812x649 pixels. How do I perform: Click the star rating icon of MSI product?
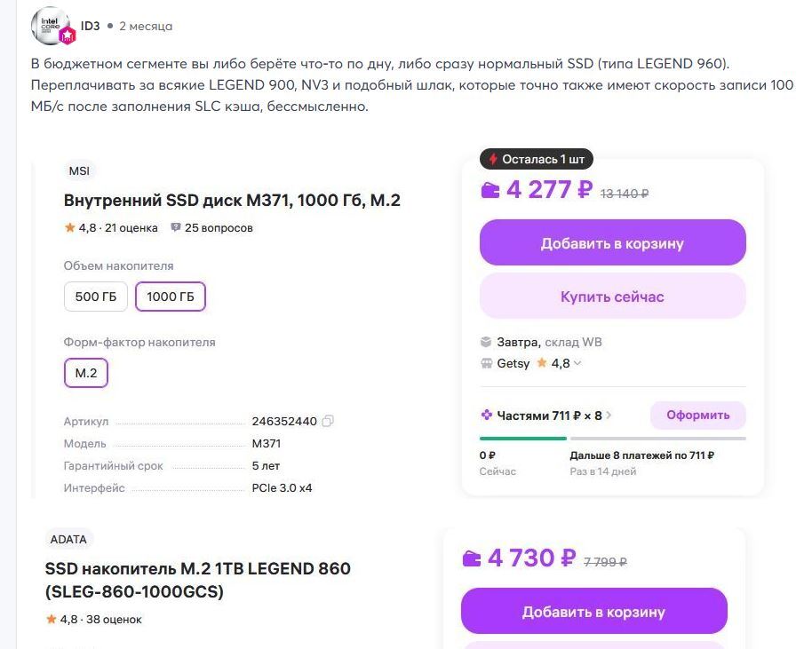[69, 228]
